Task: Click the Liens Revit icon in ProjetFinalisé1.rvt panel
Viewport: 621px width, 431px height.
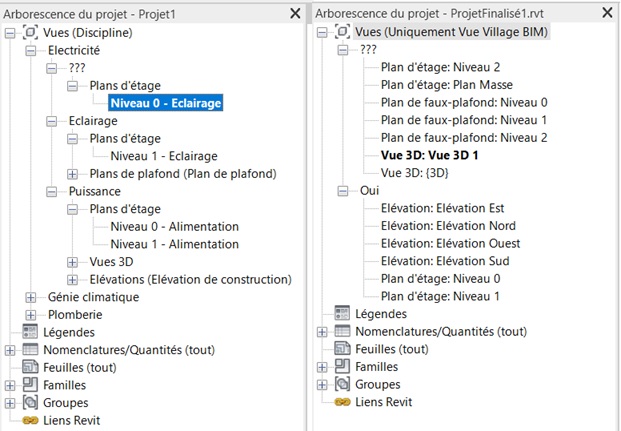Action: pyautogui.click(x=343, y=402)
